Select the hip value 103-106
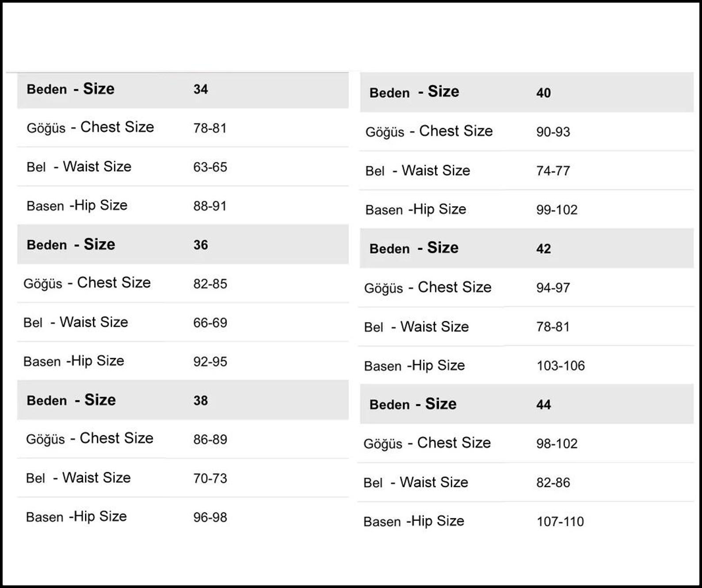The width and height of the screenshot is (702, 588). point(561,366)
